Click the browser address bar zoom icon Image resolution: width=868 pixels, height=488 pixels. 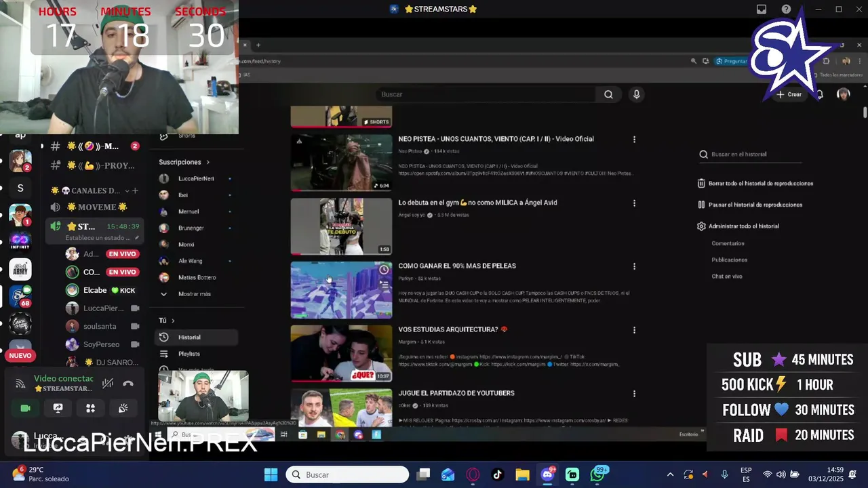coord(693,61)
